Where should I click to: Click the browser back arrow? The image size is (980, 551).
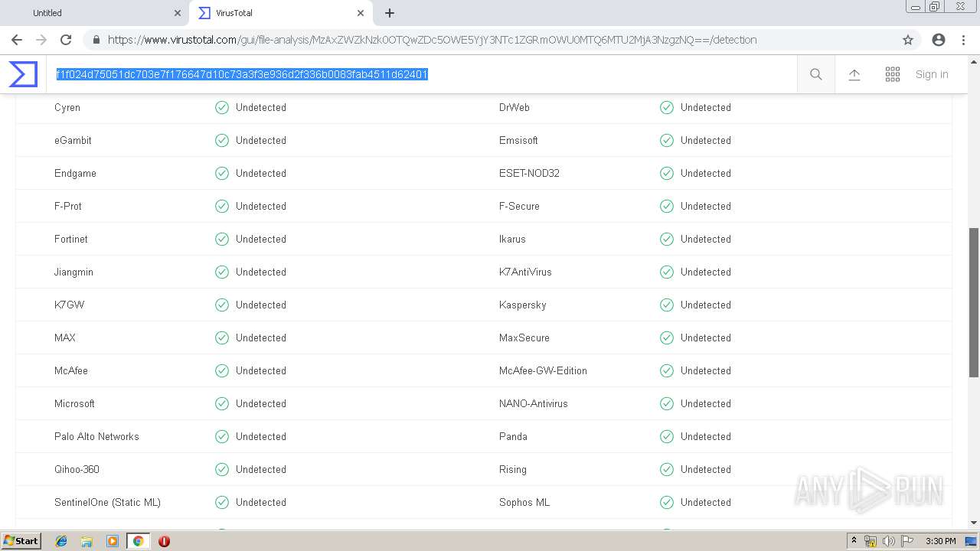pyautogui.click(x=17, y=40)
